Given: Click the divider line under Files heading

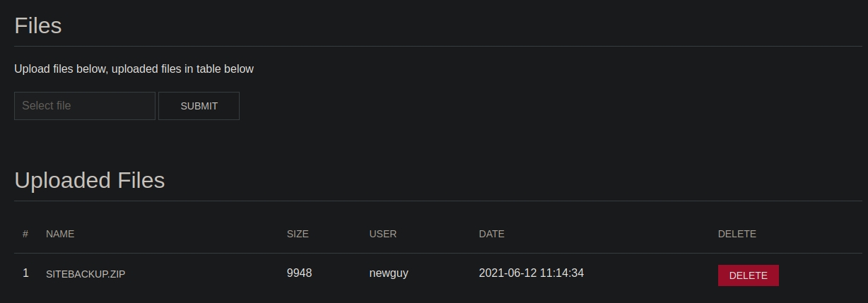Looking at the screenshot, I should [x=434, y=47].
